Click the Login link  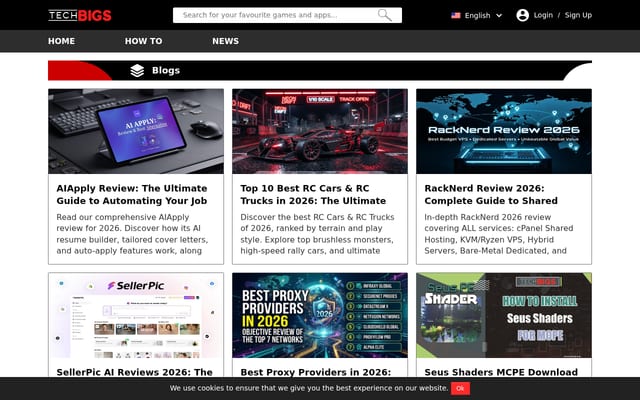point(543,15)
